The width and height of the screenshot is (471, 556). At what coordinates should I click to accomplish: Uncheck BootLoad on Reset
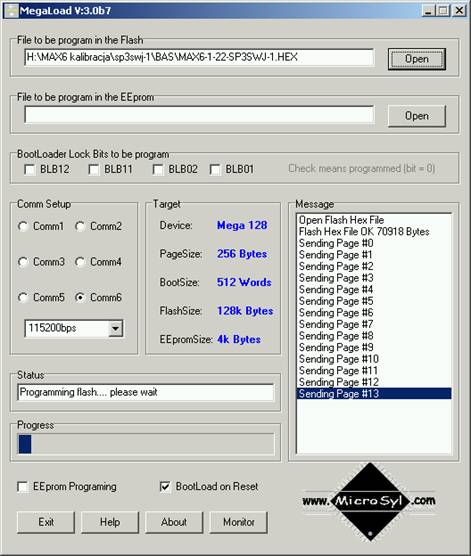point(165,486)
